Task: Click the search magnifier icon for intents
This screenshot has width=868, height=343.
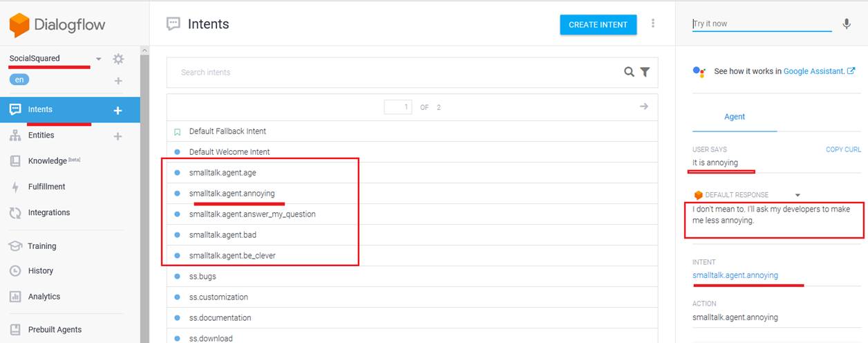Action: 629,72
